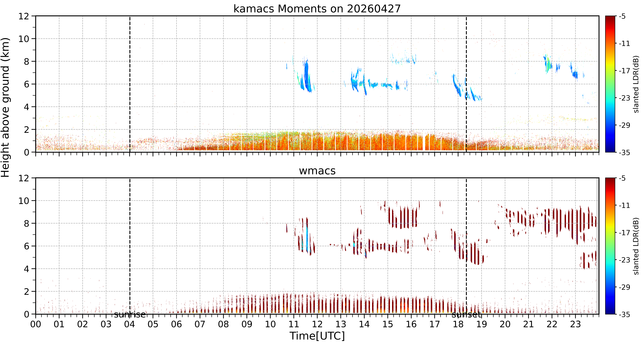Viewport: 644px width, 346px height.
Task: Click the 'sunset' label
Action: pos(466,315)
